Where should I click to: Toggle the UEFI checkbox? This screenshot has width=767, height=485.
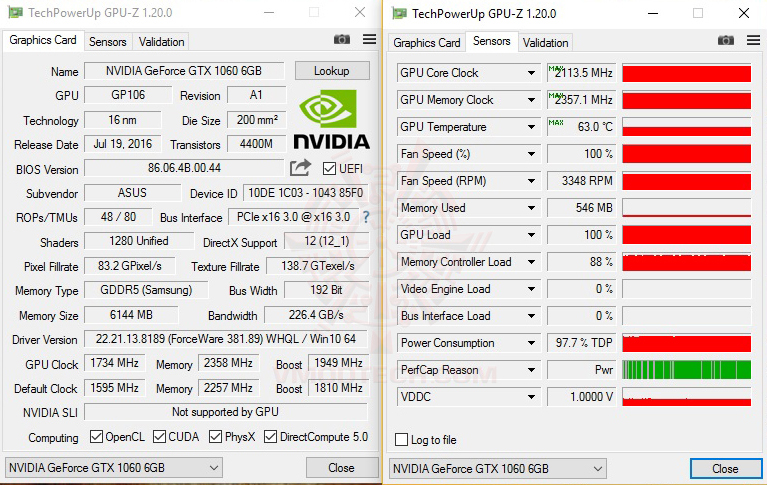tap(329, 169)
